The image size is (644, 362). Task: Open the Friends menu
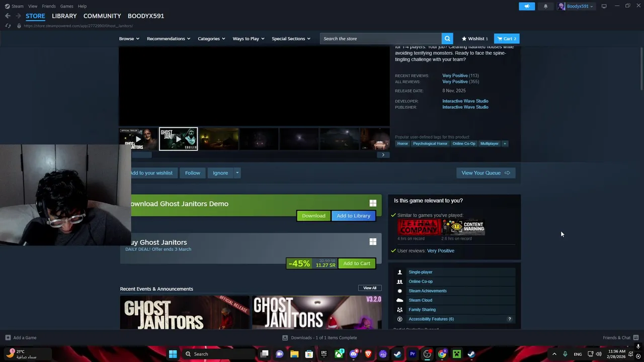click(x=49, y=6)
